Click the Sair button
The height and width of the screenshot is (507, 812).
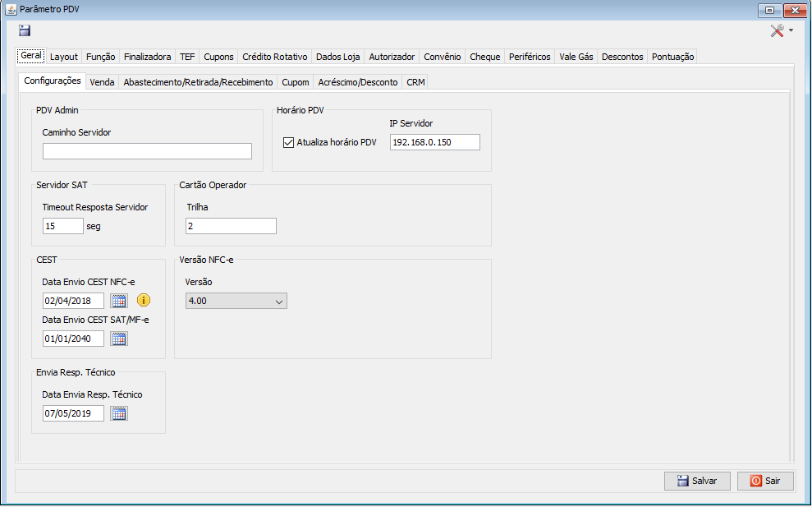click(765, 481)
